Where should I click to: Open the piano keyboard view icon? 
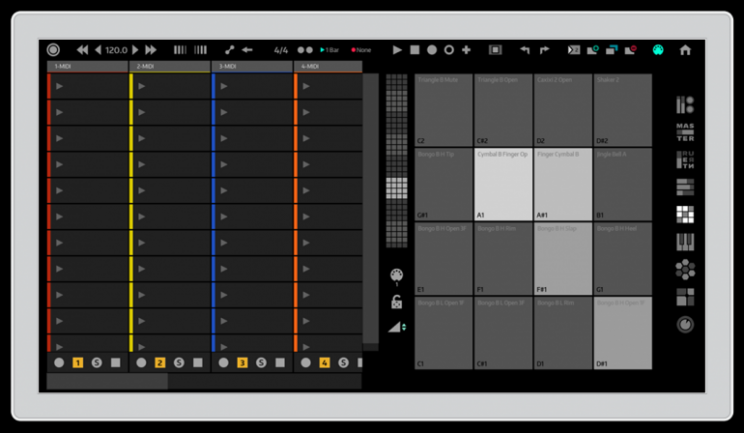685,242
